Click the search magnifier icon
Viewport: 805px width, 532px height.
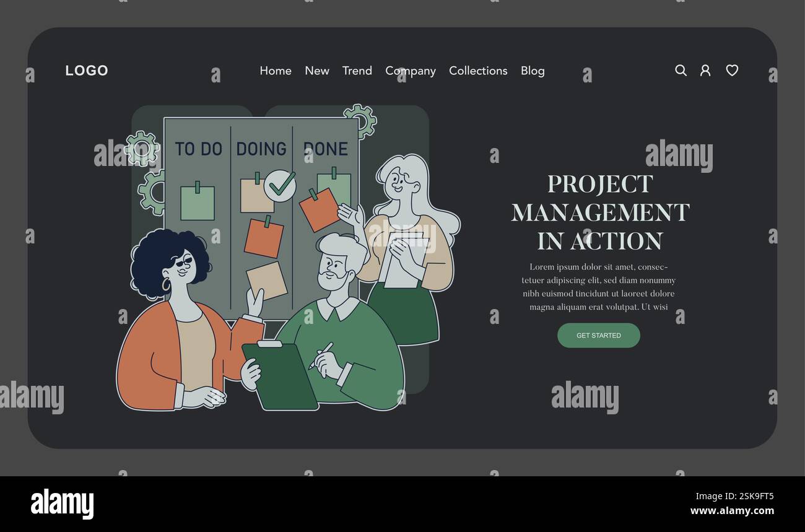681,71
